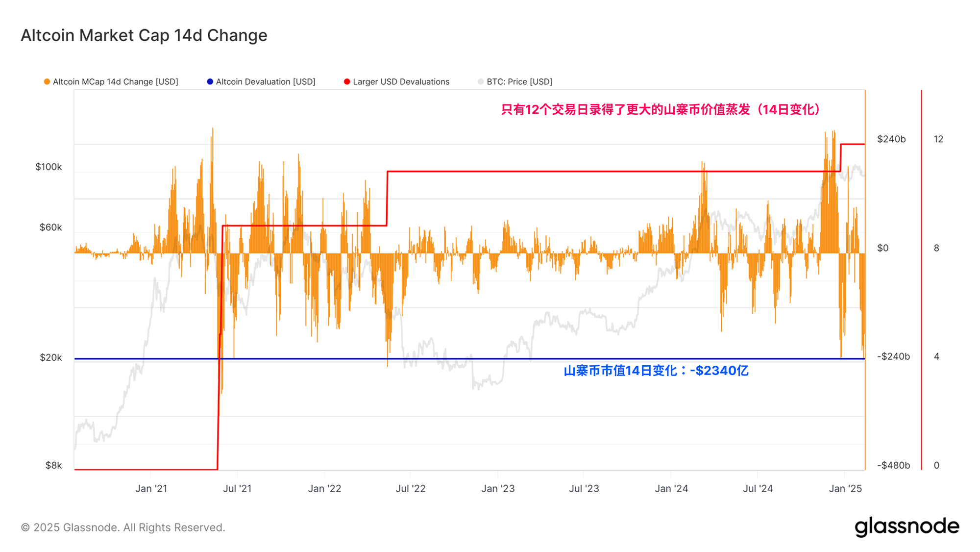Click the red Larger USD Devaluations dot
Screen dimensions: 980x552
[x=347, y=82]
